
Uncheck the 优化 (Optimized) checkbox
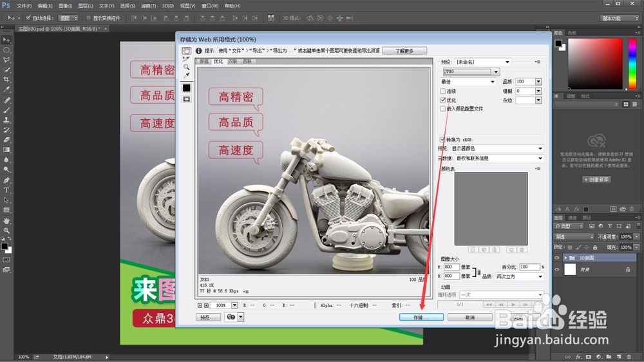tap(443, 100)
